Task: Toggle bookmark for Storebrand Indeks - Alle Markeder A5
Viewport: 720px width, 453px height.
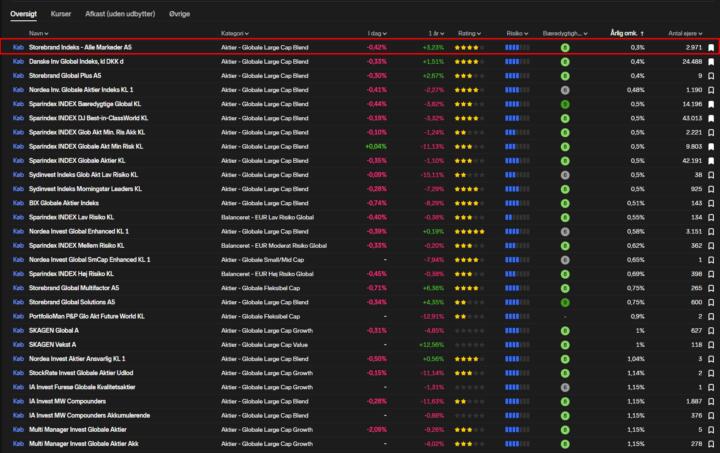Action: pyautogui.click(x=711, y=47)
